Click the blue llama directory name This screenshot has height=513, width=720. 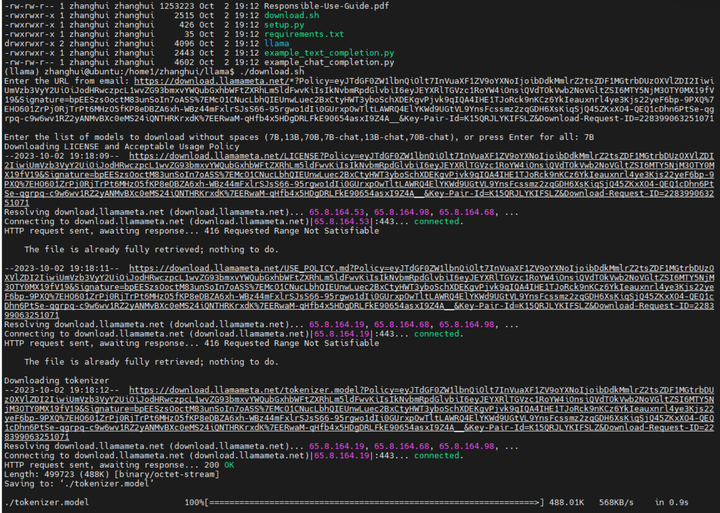click(x=276, y=43)
